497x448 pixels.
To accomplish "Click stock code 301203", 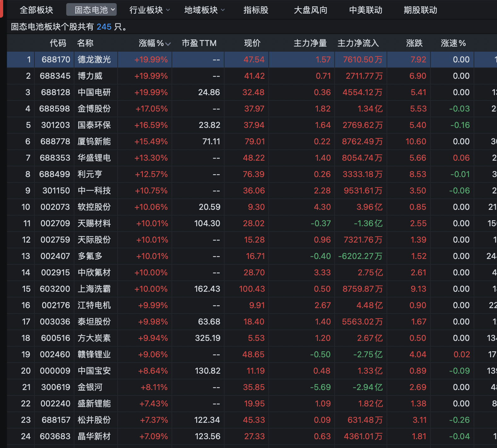I will (56, 125).
